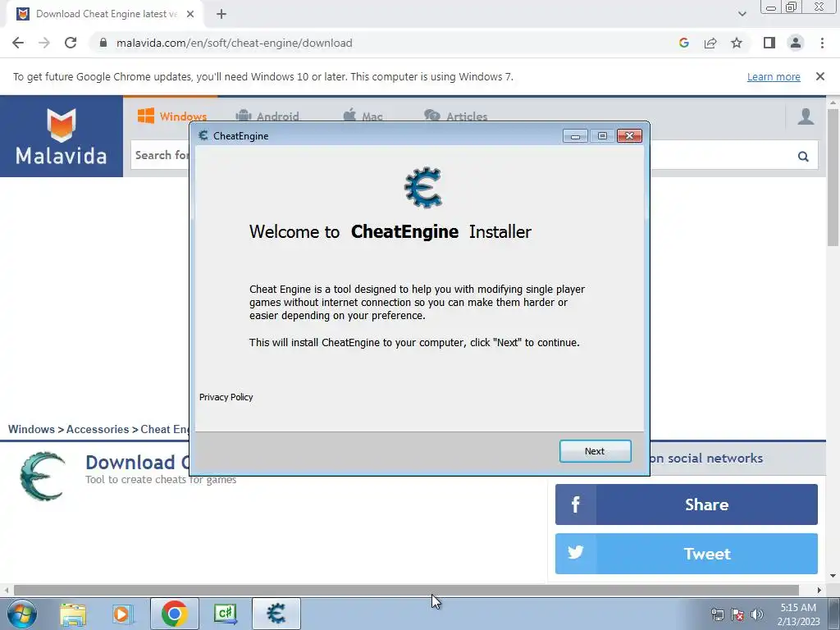840x630 pixels.
Task: Bookmark this page with star icon
Action: [x=737, y=43]
